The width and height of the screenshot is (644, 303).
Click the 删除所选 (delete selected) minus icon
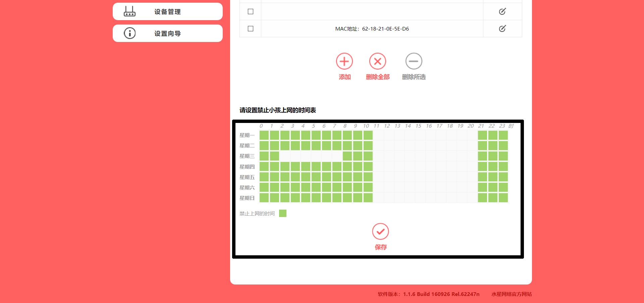pos(414,61)
